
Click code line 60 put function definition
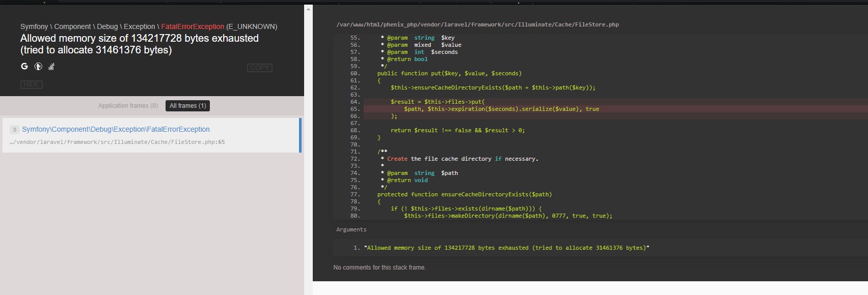click(449, 73)
